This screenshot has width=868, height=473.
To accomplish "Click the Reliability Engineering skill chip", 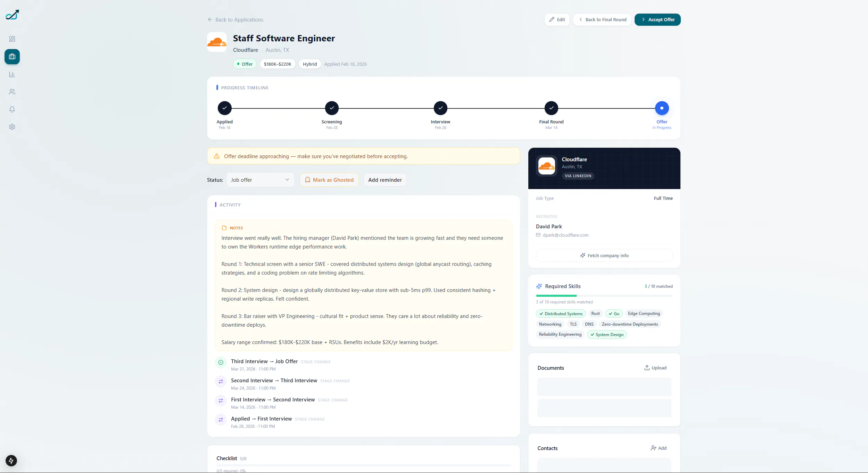I will tap(560, 334).
